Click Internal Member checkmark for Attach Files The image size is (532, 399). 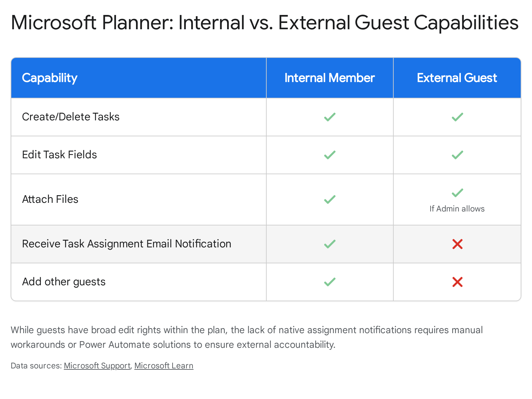tap(330, 199)
